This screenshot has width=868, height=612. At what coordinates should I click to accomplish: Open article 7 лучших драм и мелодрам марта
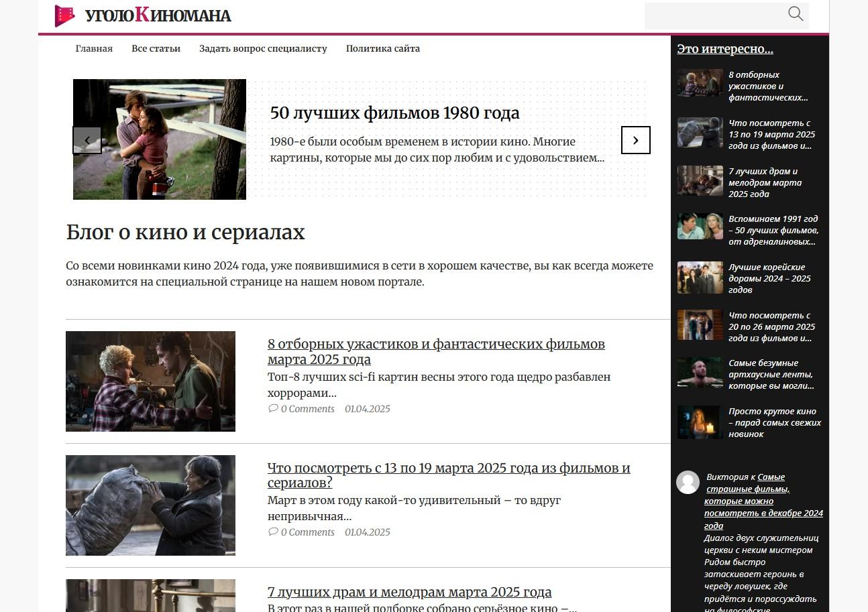coord(409,592)
